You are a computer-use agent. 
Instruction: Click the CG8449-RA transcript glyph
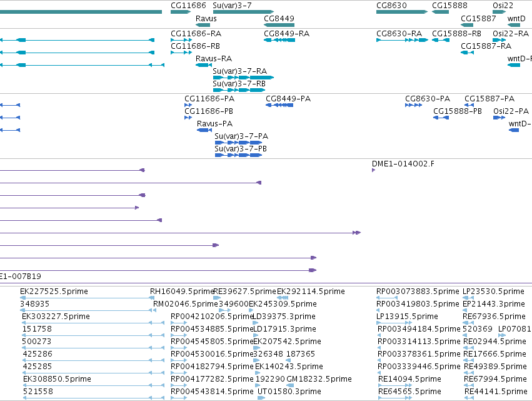(x=279, y=40)
